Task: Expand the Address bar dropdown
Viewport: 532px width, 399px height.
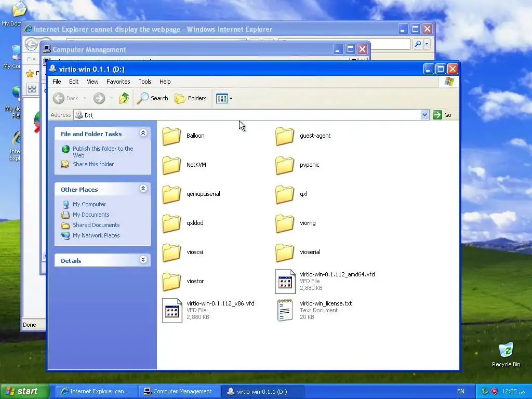Action: coord(424,115)
